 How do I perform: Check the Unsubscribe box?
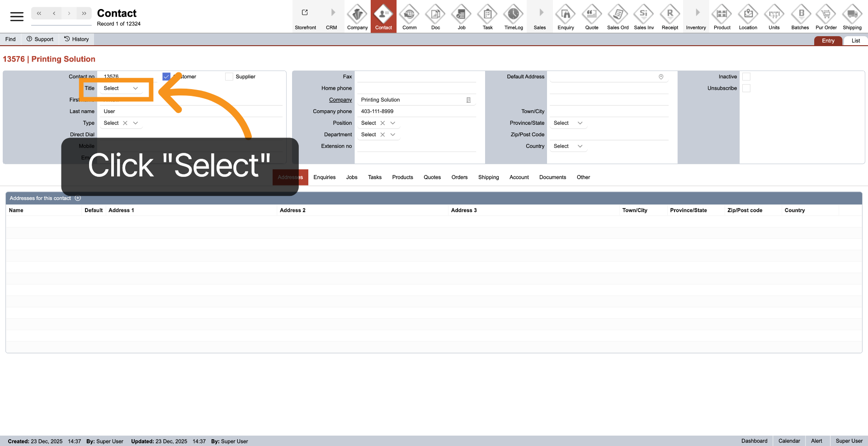tap(746, 89)
